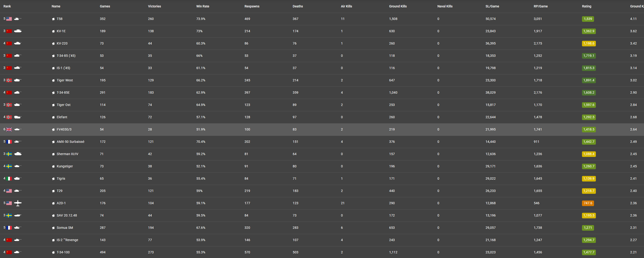Click the USA flag icon in the T58 row
644x258 pixels.
click(x=9, y=19)
